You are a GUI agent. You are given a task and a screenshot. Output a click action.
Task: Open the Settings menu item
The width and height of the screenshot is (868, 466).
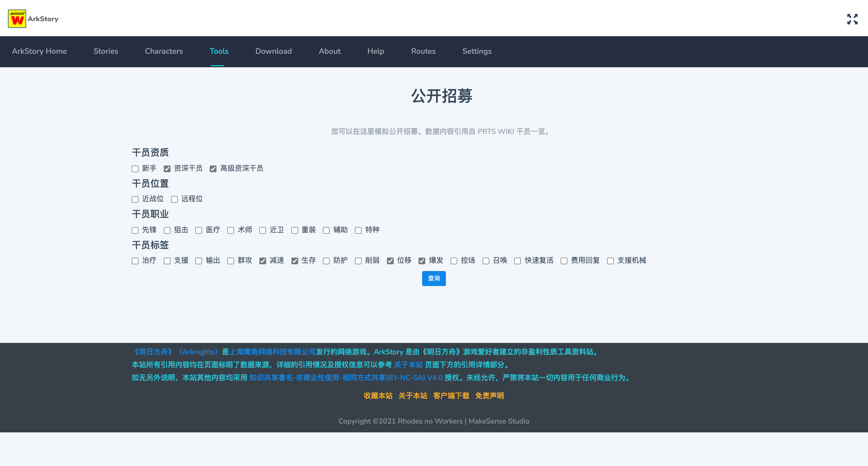[x=476, y=51]
